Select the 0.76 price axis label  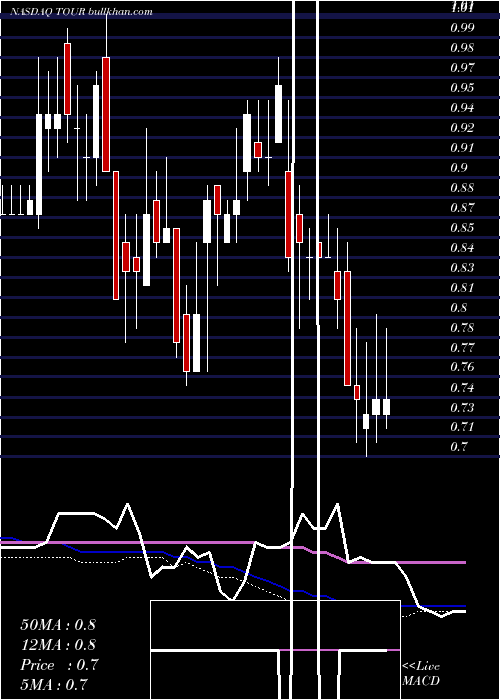coord(462,367)
